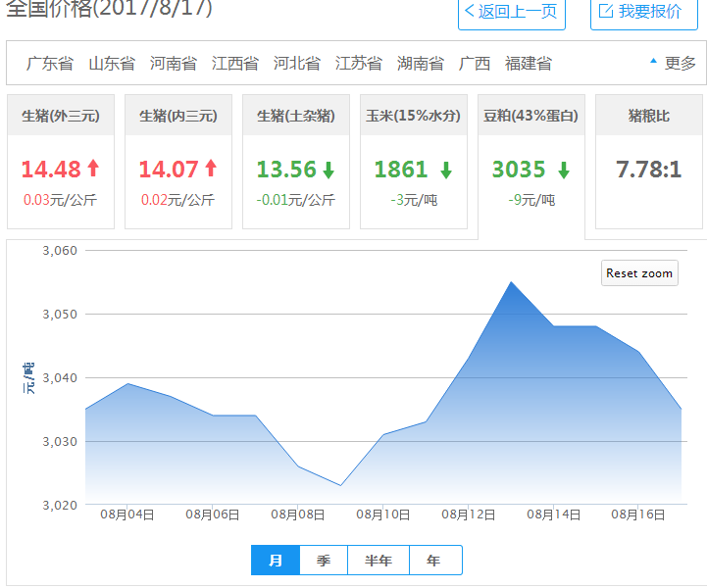Select 福建省 province link
Screen dimensions: 707x588
coord(529,64)
